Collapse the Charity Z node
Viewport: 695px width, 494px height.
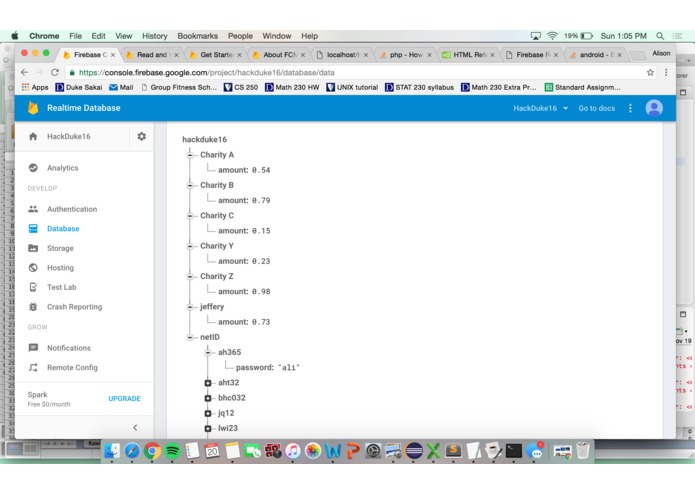pyautogui.click(x=190, y=276)
